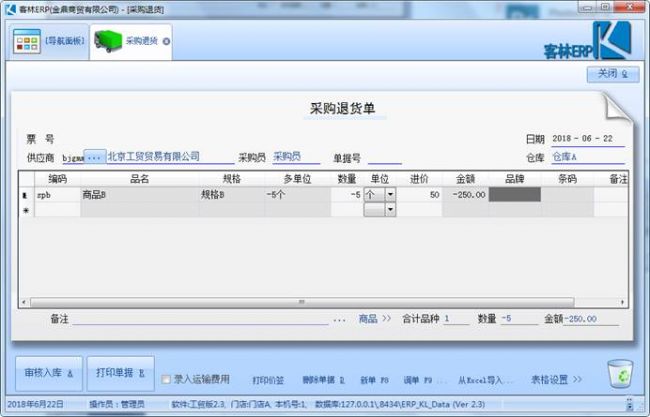Click the 仓库 input field
Viewport: 650px width, 417px height.
(x=588, y=158)
